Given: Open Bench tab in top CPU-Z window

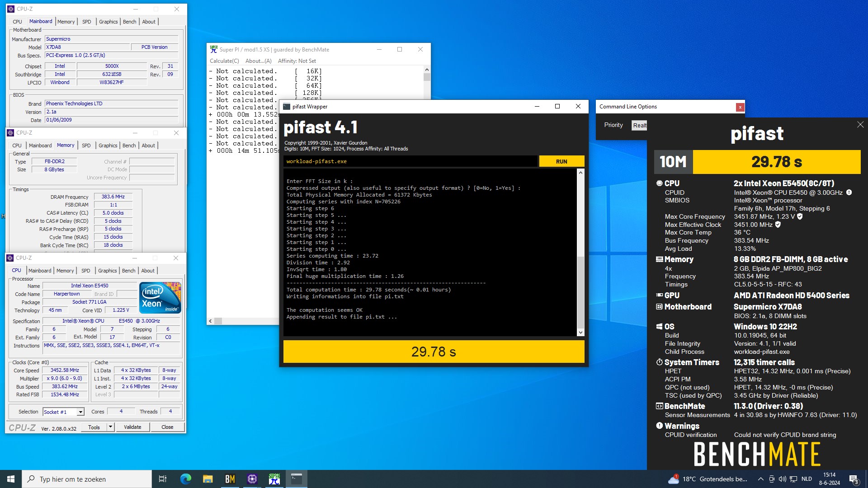Looking at the screenshot, I should click(x=129, y=22).
